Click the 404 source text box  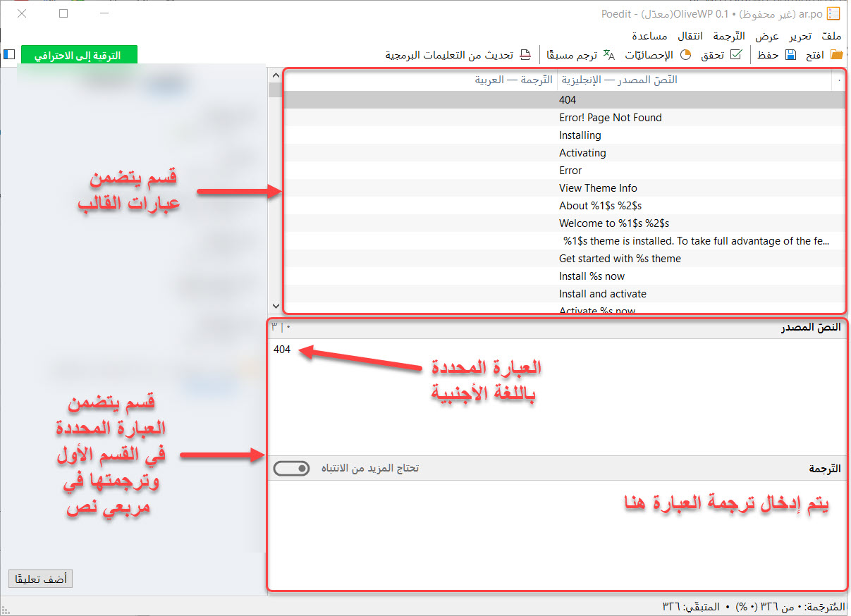tap(557, 397)
